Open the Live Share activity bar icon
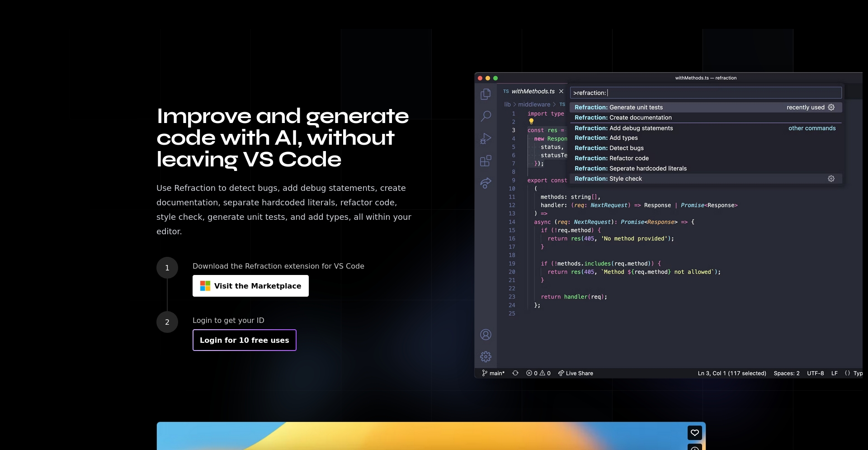 [x=486, y=183]
